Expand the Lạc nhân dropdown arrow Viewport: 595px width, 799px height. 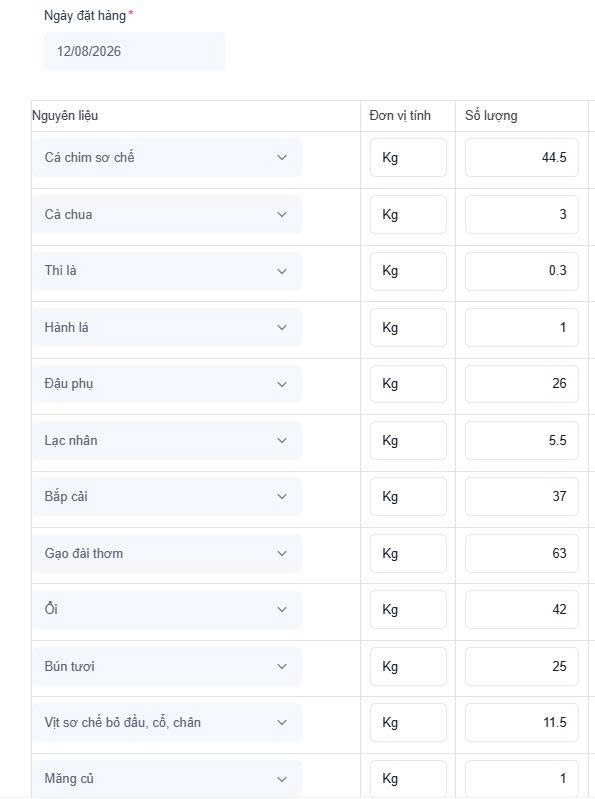(x=282, y=440)
